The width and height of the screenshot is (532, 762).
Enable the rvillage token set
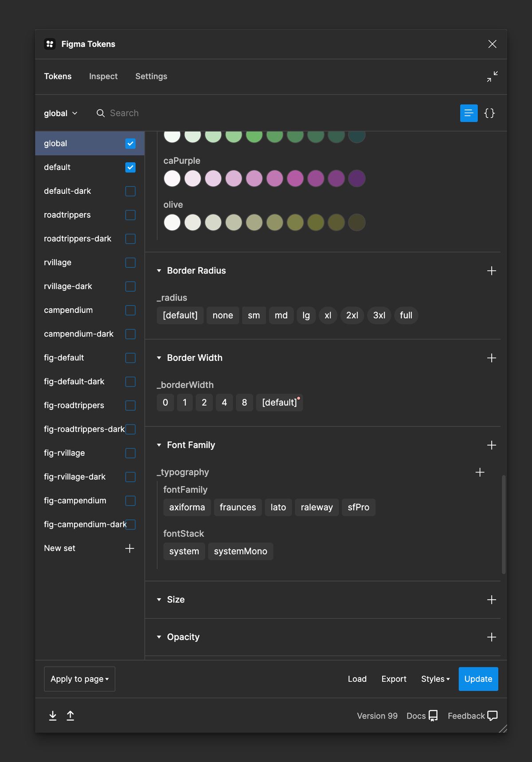point(130,263)
